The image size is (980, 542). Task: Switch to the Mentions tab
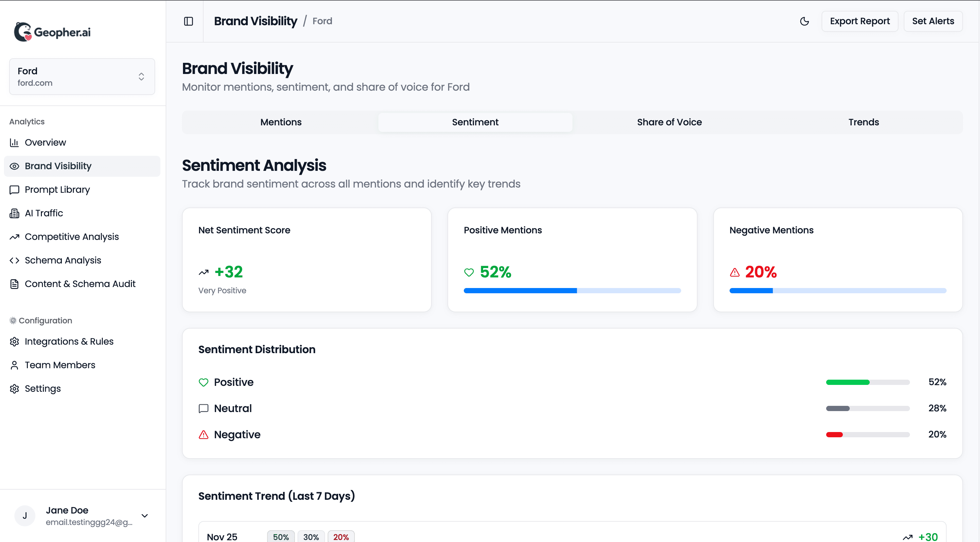pyautogui.click(x=281, y=122)
